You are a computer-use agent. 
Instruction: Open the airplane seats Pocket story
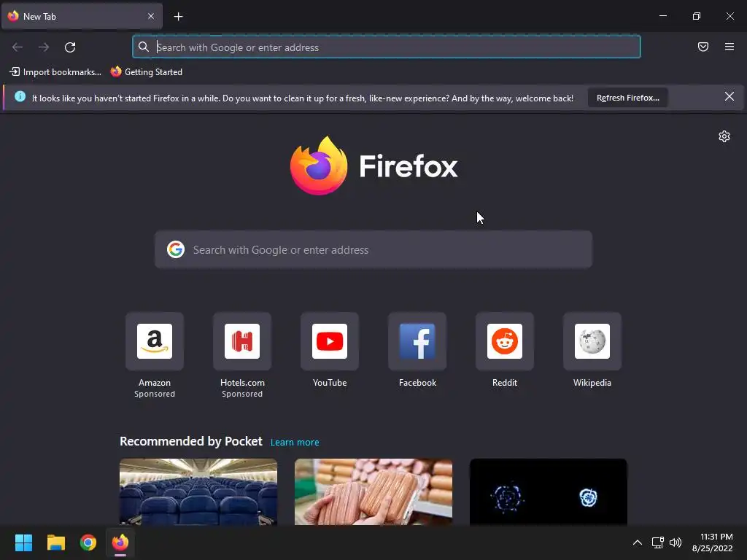(x=198, y=492)
